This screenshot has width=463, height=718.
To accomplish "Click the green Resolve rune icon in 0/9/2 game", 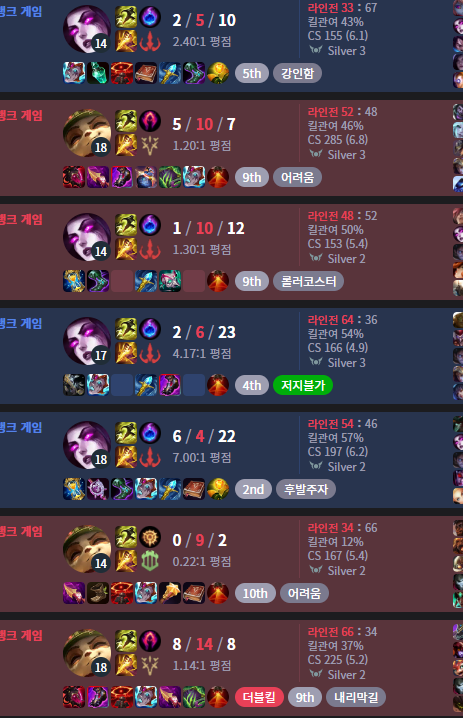I will [149, 561].
